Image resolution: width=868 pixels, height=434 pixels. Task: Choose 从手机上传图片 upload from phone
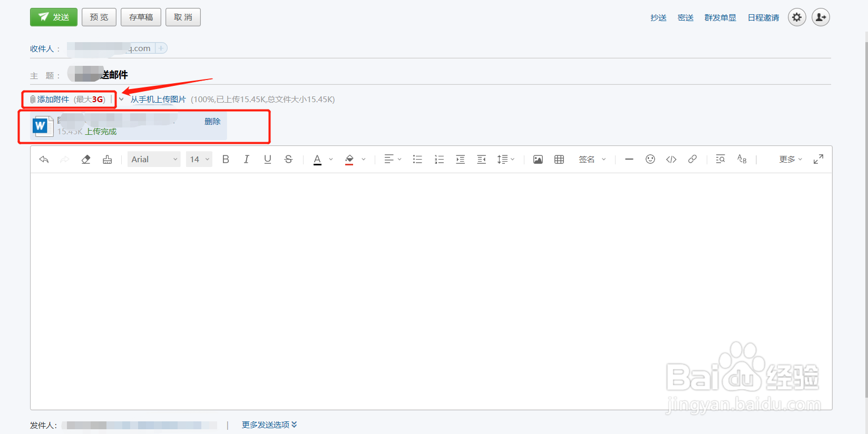[x=158, y=99]
